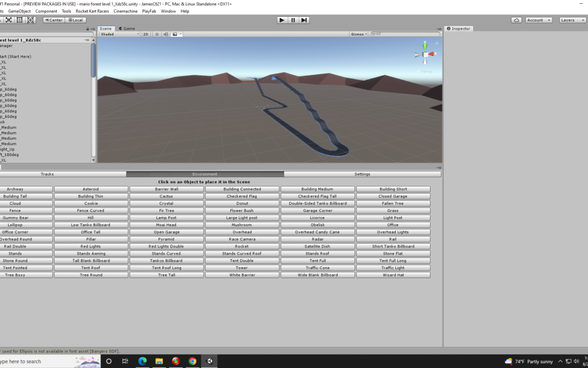Click the Inspector tab
This screenshot has height=368, width=588.
tap(458, 28)
